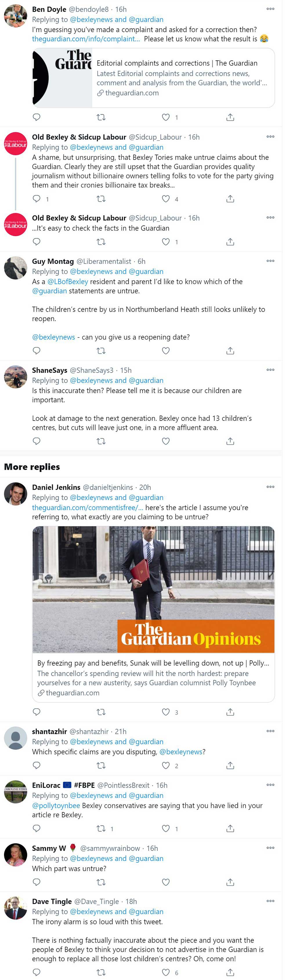Click @pollytoynbee mention in EniLorac's tweet
Image resolution: width=290 pixels, height=980 pixels.
click(x=56, y=805)
